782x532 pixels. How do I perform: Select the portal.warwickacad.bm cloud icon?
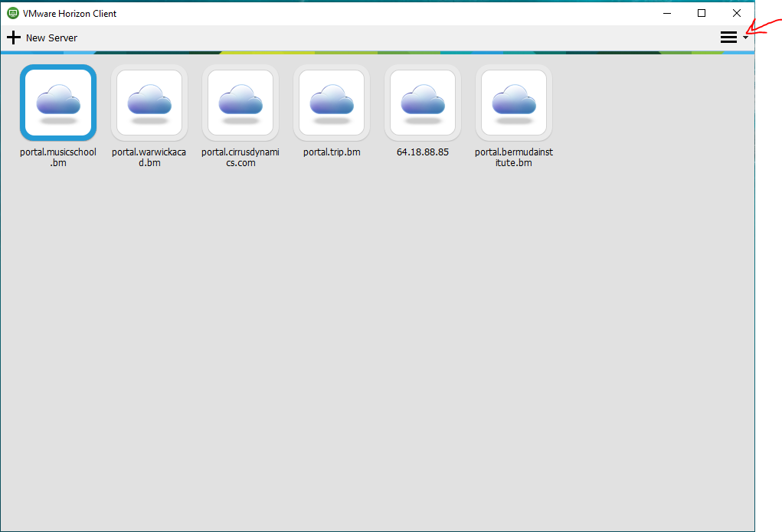[x=149, y=103]
